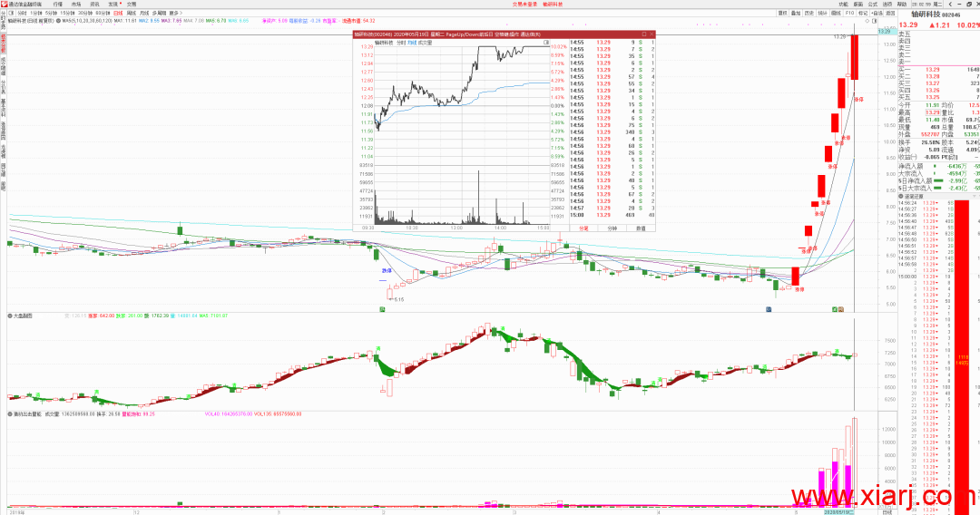Screen dimensions: 980x515
Task: Open the 选项 options menu
Action: [x=887, y=4]
